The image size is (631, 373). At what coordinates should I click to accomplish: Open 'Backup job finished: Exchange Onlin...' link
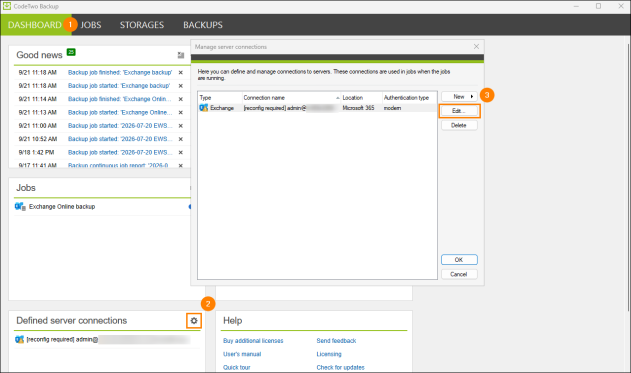point(120,99)
